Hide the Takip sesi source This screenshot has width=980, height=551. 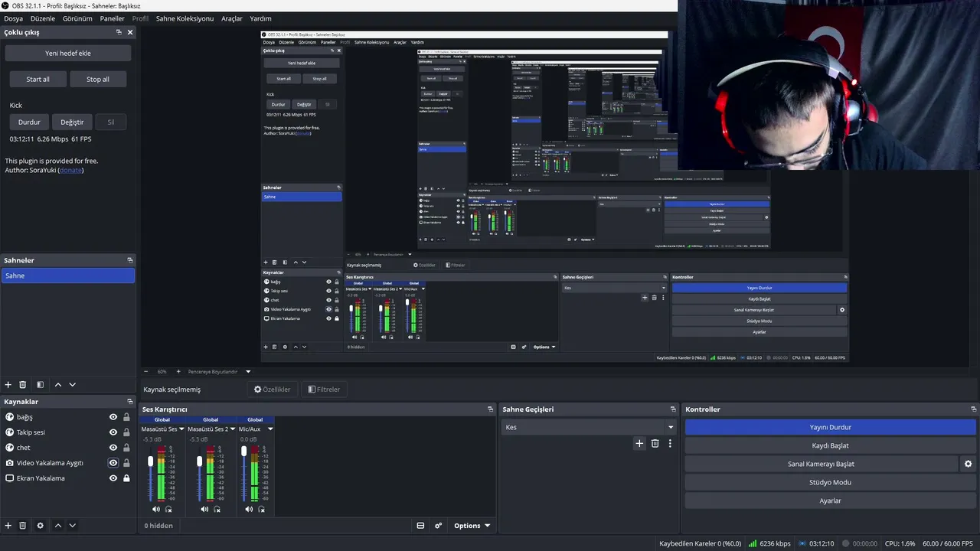(113, 432)
